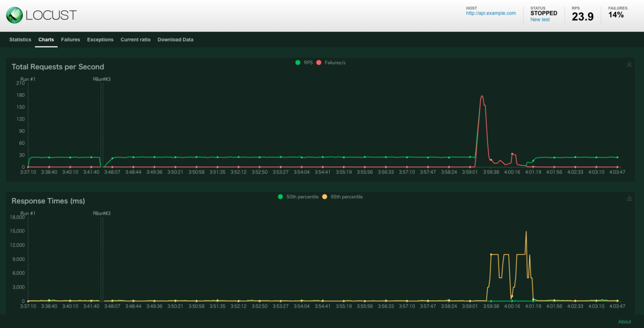
Task: Open the Download Data tab
Action: pos(175,40)
